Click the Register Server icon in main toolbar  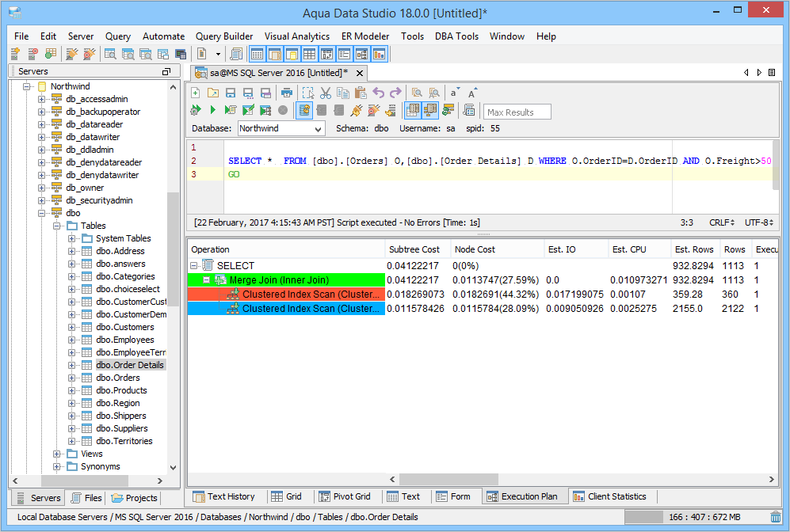(x=15, y=54)
